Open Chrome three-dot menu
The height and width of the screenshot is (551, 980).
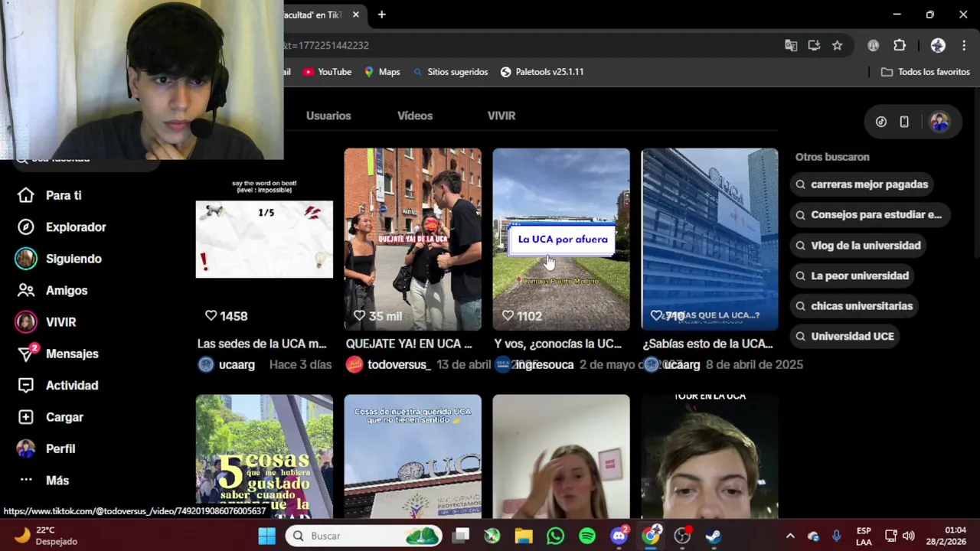[964, 46]
